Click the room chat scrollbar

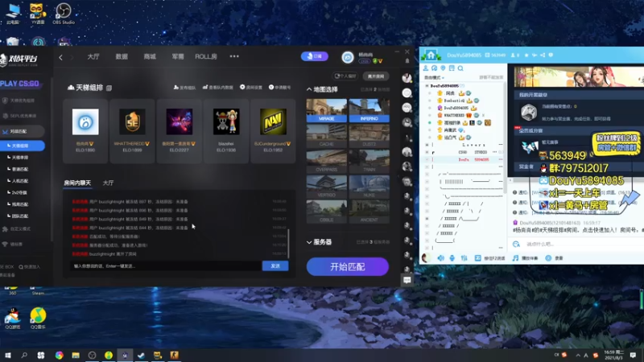(x=288, y=243)
